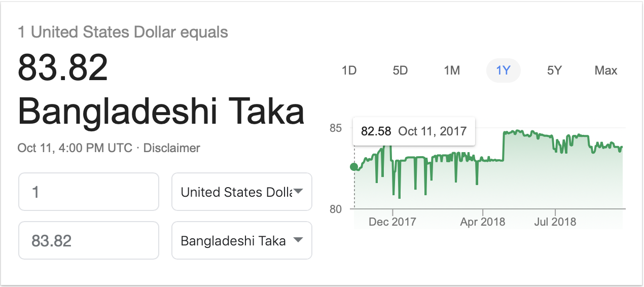Image resolution: width=644 pixels, height=287 pixels.
Task: Open the Disclaimer link
Action: coord(172,148)
